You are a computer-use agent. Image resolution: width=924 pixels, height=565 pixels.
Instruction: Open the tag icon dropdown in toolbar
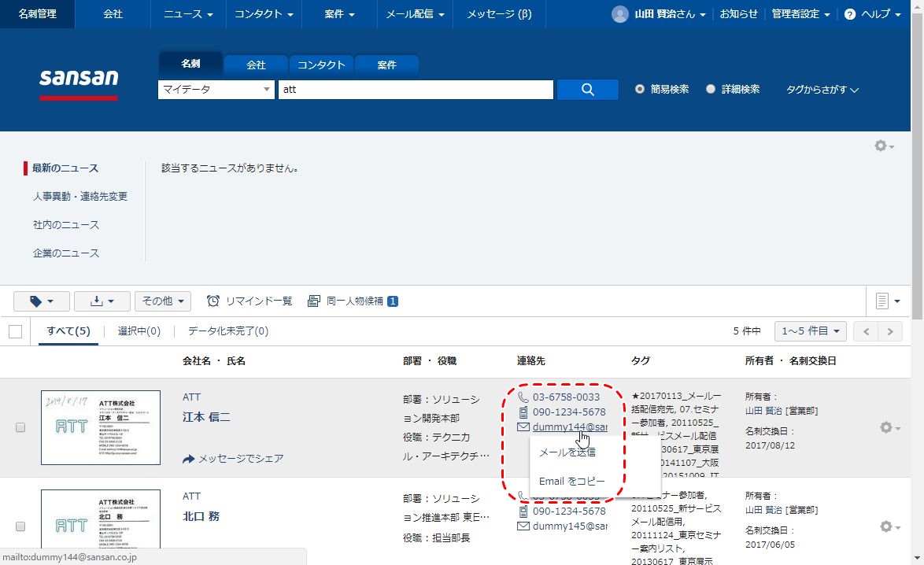pos(41,301)
